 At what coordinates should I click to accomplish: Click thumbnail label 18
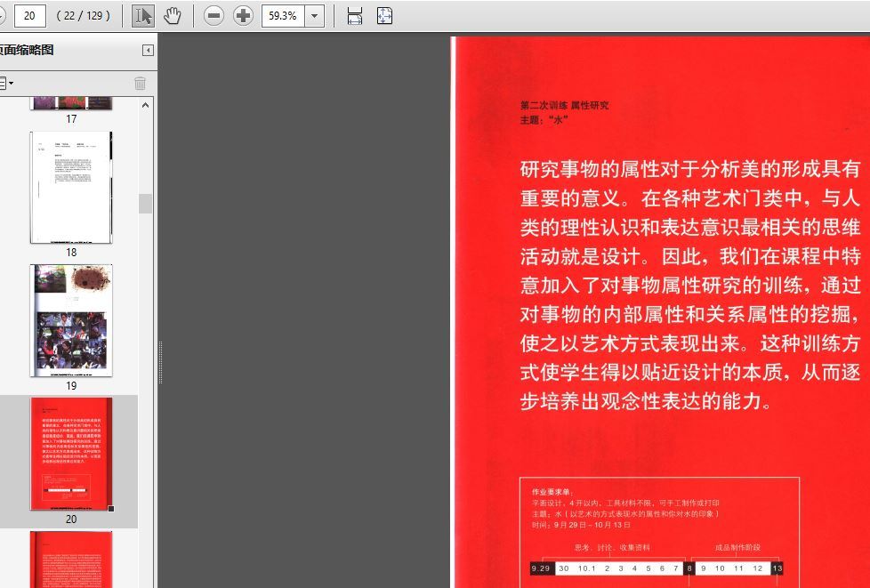click(71, 253)
